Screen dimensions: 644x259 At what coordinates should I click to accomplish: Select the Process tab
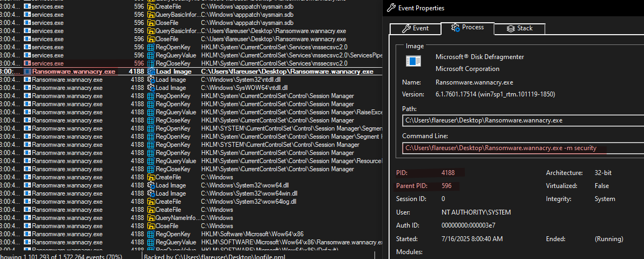click(x=467, y=28)
